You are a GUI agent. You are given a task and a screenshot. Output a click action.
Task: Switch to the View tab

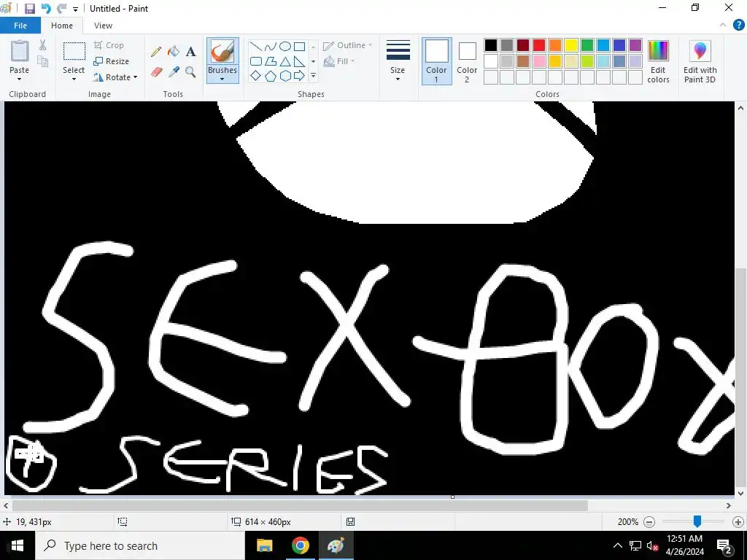click(103, 26)
